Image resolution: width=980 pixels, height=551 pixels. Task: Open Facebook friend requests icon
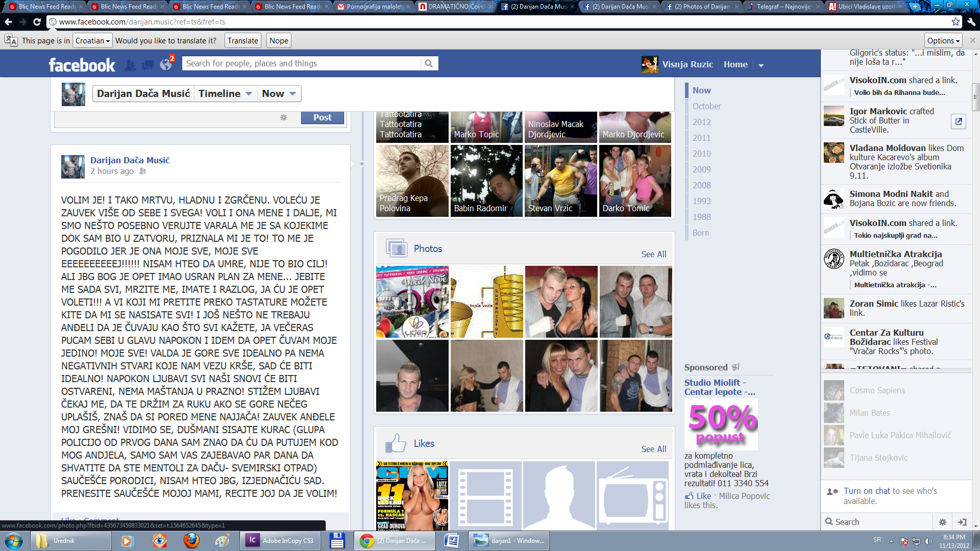(131, 65)
